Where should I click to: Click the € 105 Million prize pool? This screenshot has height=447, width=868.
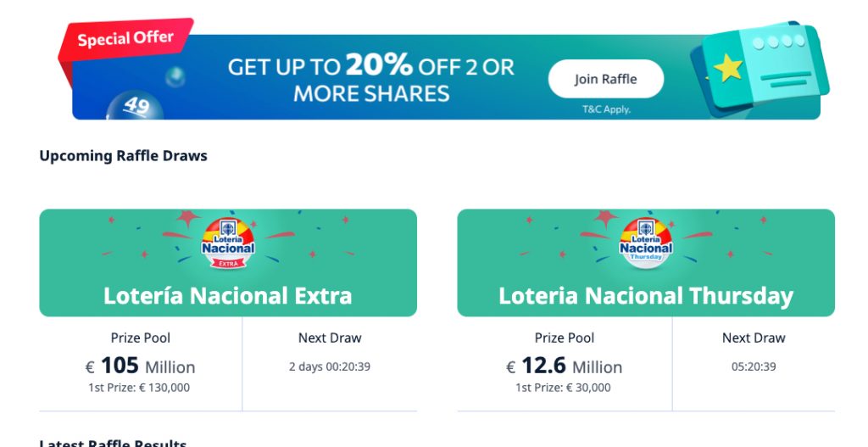click(x=141, y=366)
